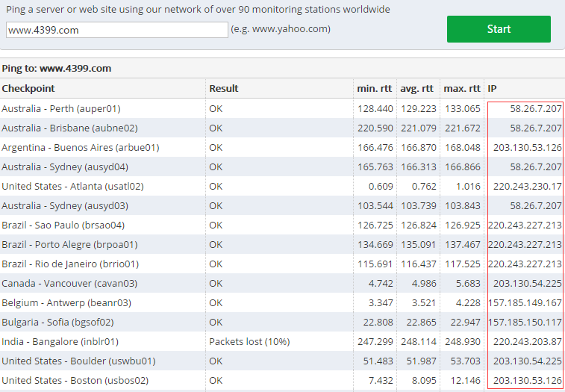Click the IP column header
This screenshot has width=565, height=392.
492,88
